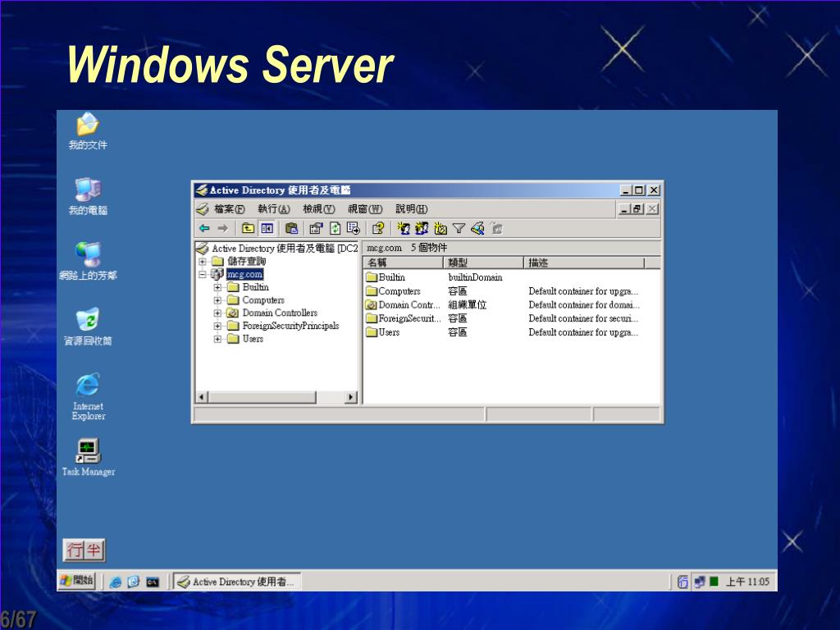
Task: Click the command prompt quick launch icon
Action: (x=152, y=582)
